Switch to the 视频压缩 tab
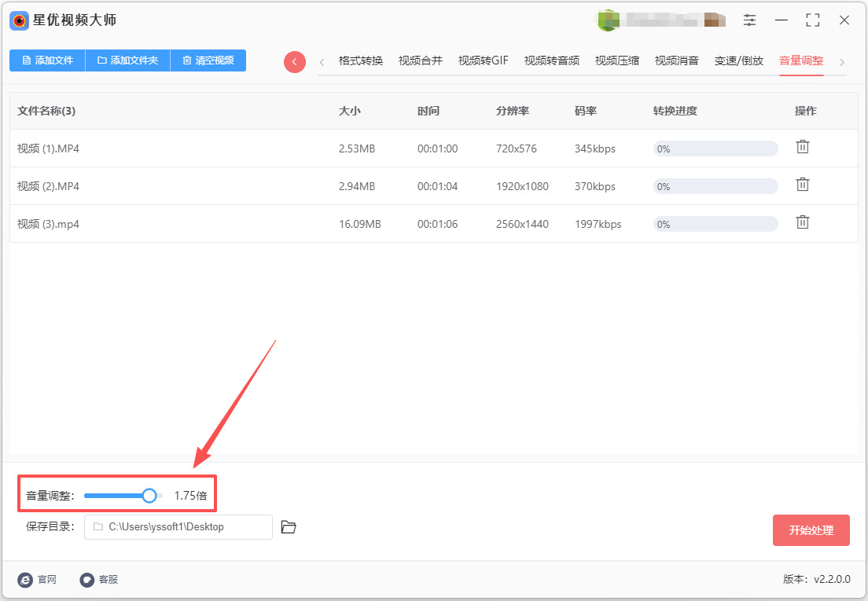This screenshot has height=601, width=868. (x=617, y=60)
